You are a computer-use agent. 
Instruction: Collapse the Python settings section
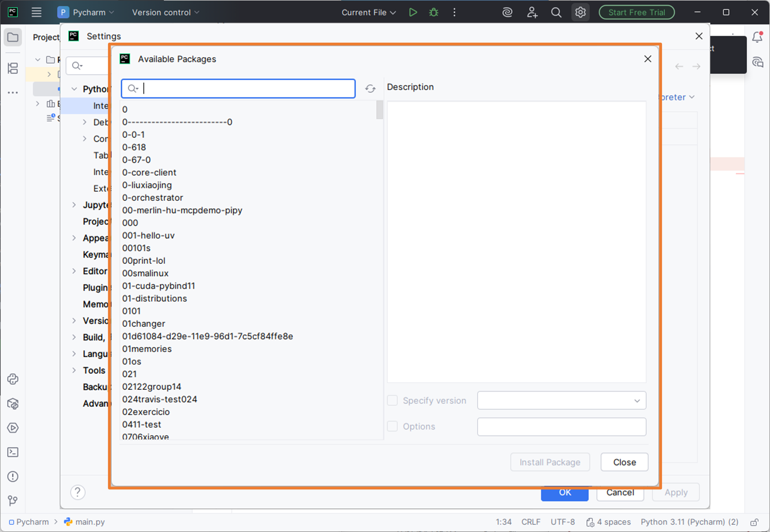click(74, 89)
